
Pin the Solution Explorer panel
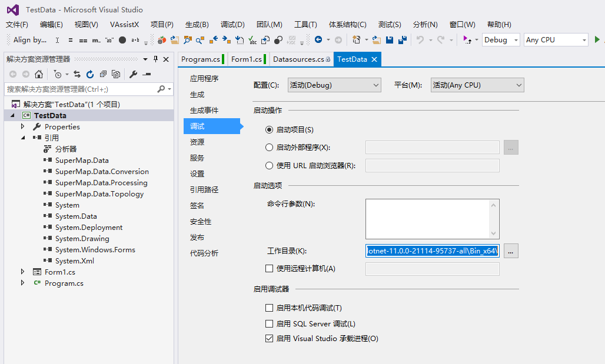pyautogui.click(x=155, y=59)
